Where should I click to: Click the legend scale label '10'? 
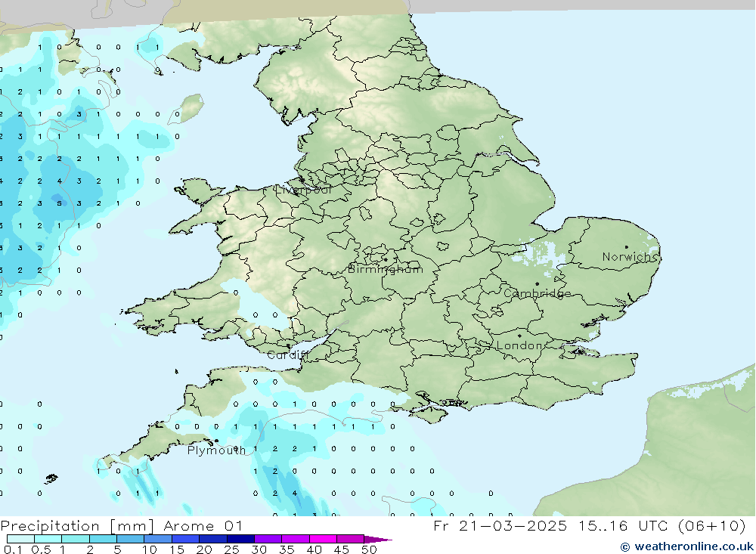150,549
